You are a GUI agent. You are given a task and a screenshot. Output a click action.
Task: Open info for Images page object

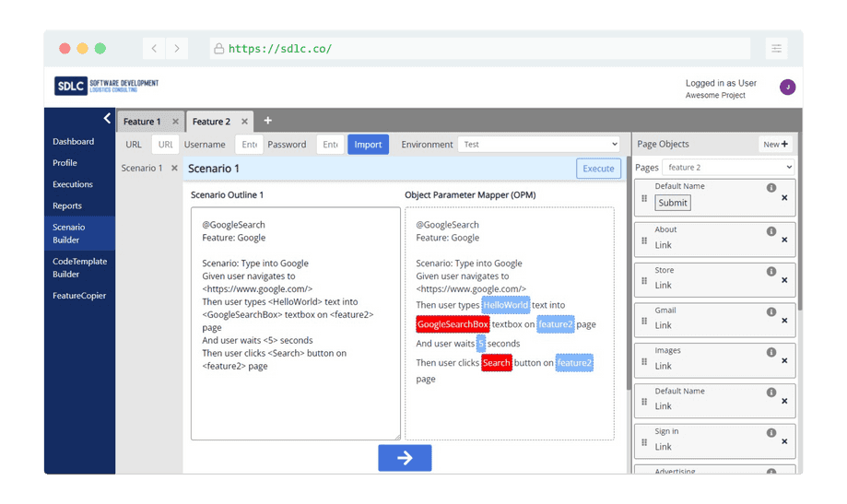[771, 352]
